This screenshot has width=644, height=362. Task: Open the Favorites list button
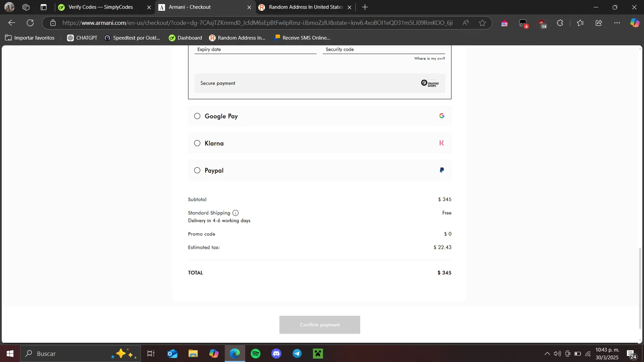pyautogui.click(x=580, y=23)
